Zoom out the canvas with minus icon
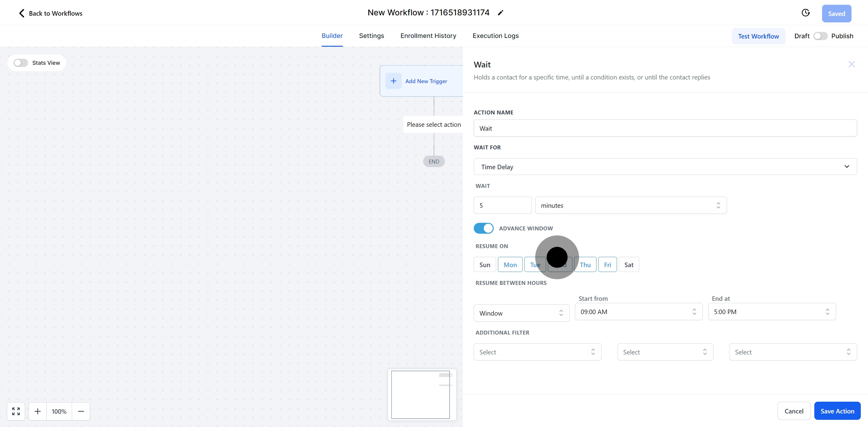 coord(81,411)
